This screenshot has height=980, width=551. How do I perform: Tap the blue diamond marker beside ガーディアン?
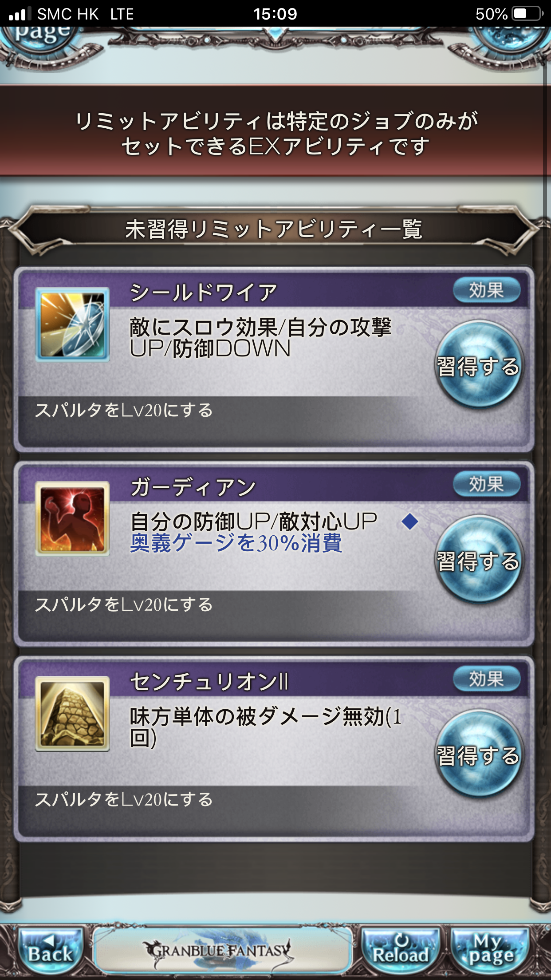pyautogui.click(x=410, y=521)
